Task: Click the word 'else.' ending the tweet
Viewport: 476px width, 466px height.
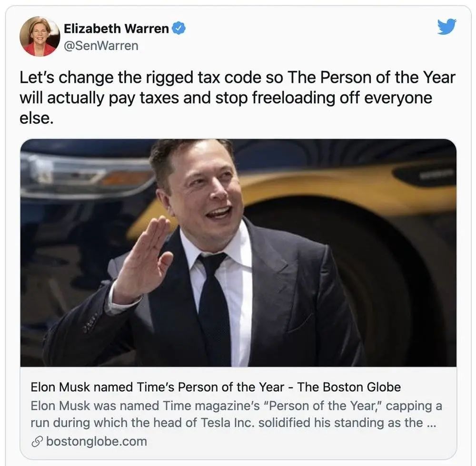Action: click(37, 118)
